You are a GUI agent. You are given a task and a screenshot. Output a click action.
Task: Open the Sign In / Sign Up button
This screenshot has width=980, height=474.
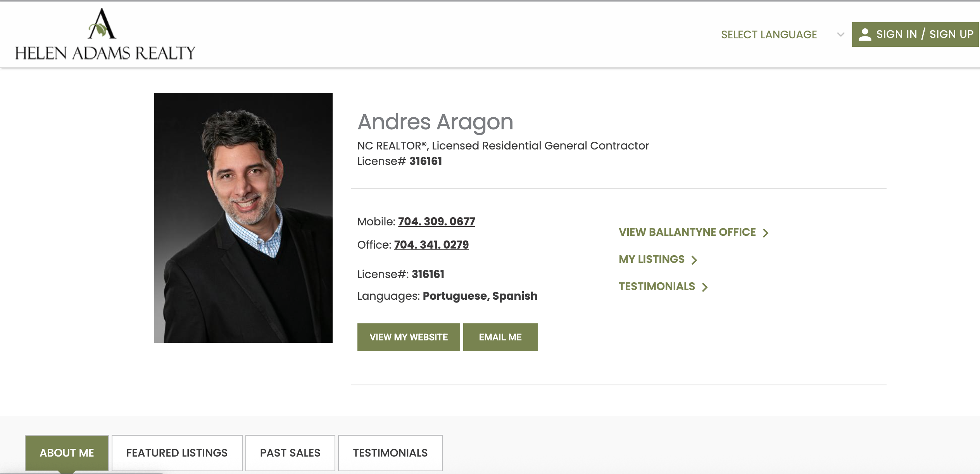(x=915, y=34)
